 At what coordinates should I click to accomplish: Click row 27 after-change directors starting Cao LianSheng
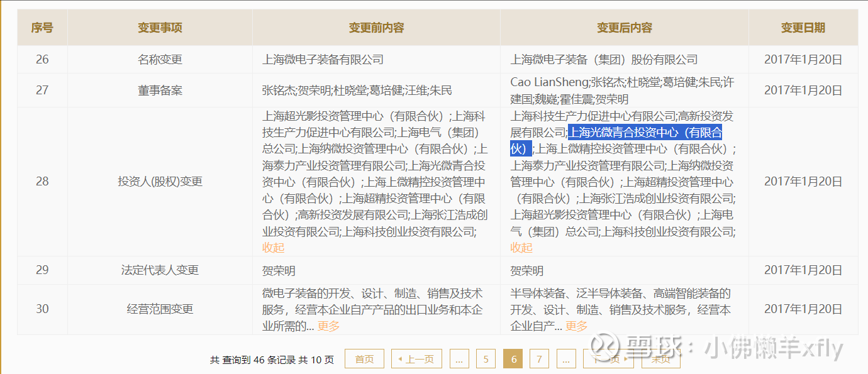(x=622, y=91)
